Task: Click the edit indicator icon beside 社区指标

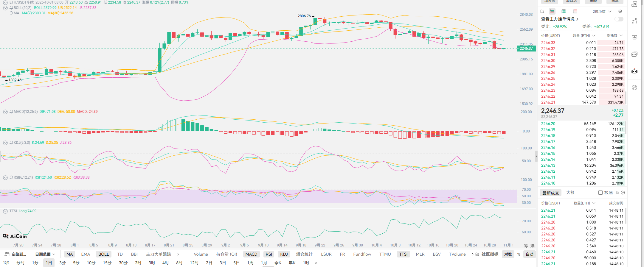Action: click(x=477, y=254)
